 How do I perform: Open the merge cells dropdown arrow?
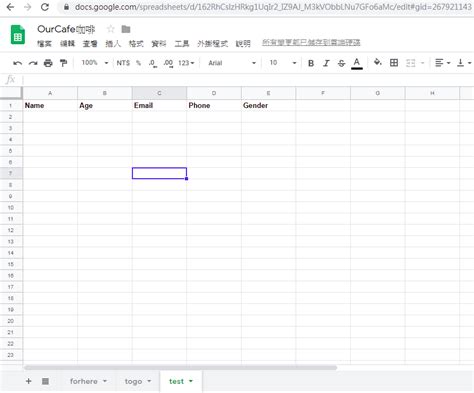422,63
